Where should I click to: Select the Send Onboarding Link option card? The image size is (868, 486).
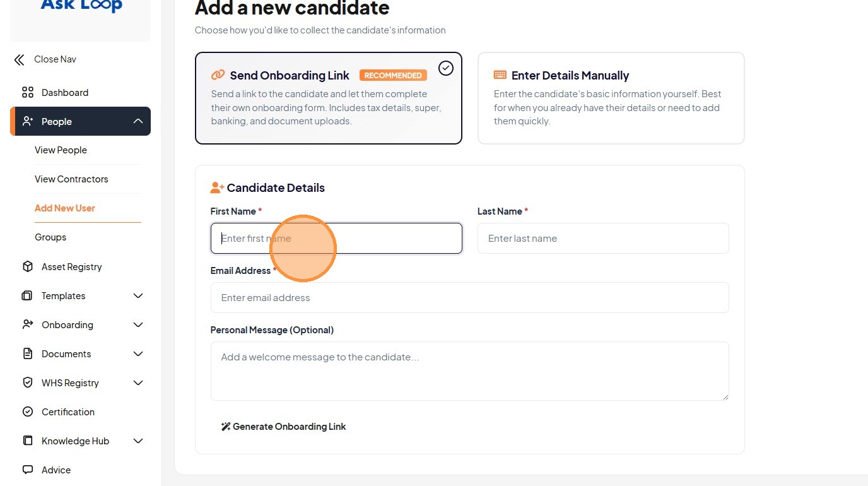pos(328,98)
